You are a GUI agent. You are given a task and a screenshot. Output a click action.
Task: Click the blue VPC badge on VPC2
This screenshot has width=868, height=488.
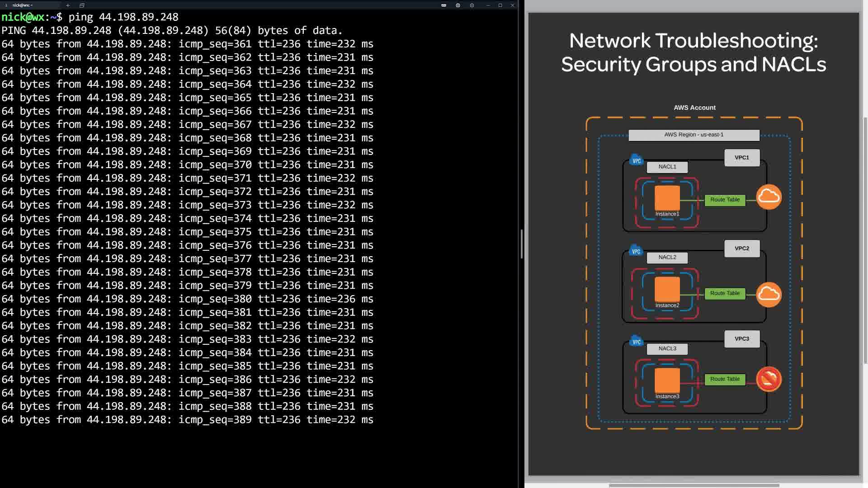point(636,251)
